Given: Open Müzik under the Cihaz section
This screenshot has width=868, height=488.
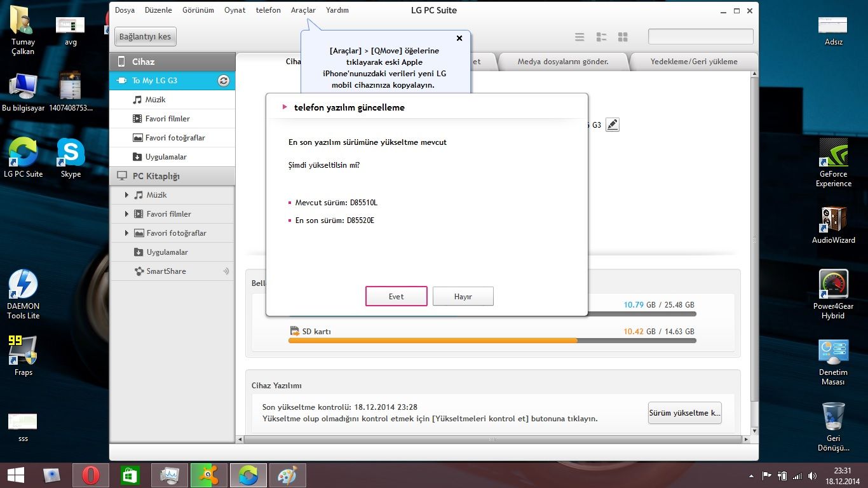Looking at the screenshot, I should coord(172,100).
